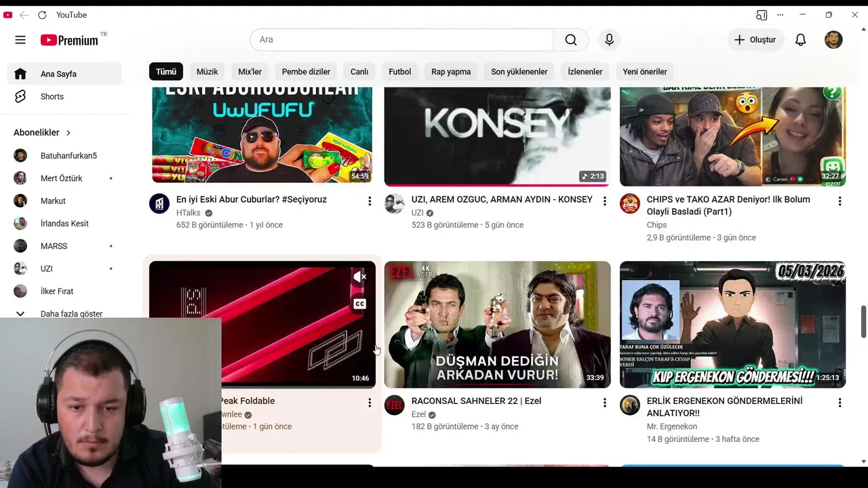This screenshot has height=488, width=868.
Task: Expand the Abonelikler section arrow
Action: click(68, 133)
